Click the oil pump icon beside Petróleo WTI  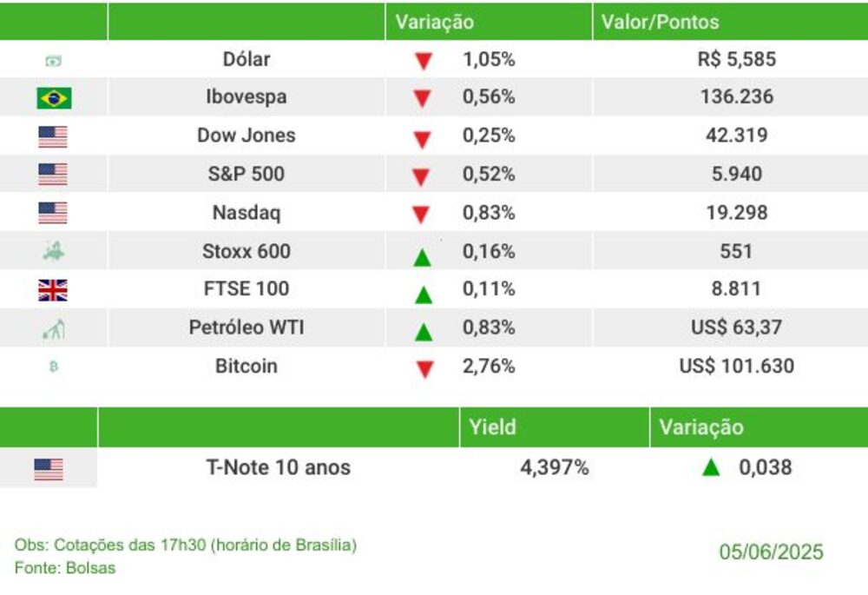pos(54,329)
